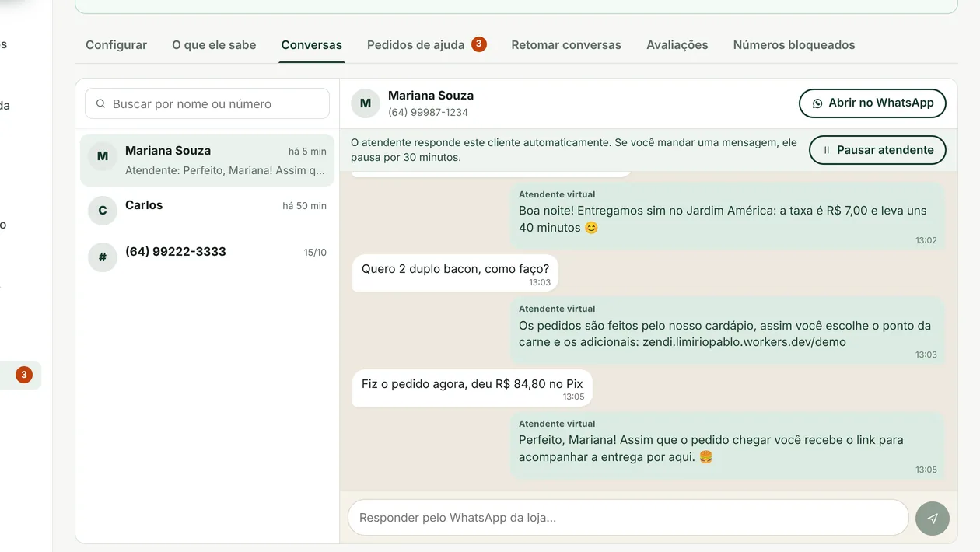Click the zendi.limiriopablo.workers.dev/demo link text
This screenshot has width=980, height=552.
tap(744, 342)
